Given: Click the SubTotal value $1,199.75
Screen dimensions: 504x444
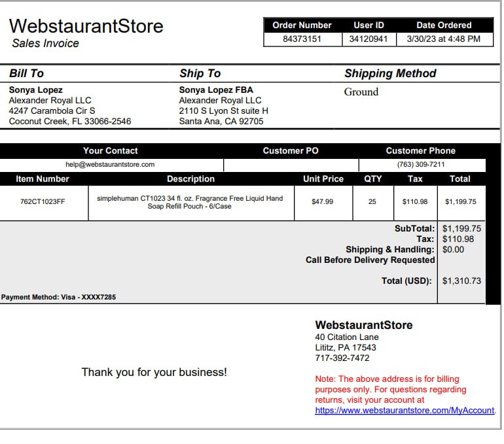Looking at the screenshot, I should tap(461, 229).
